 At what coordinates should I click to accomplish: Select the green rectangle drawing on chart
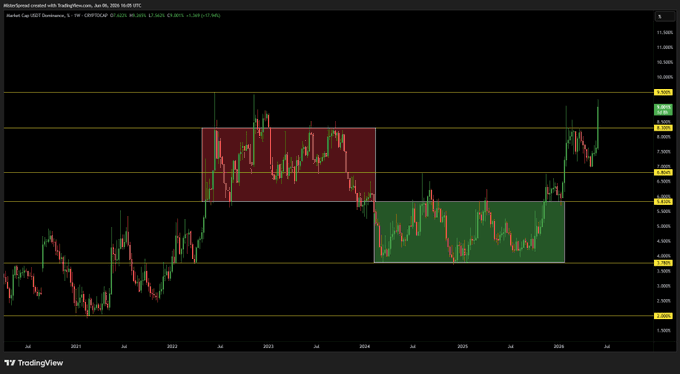click(x=469, y=232)
